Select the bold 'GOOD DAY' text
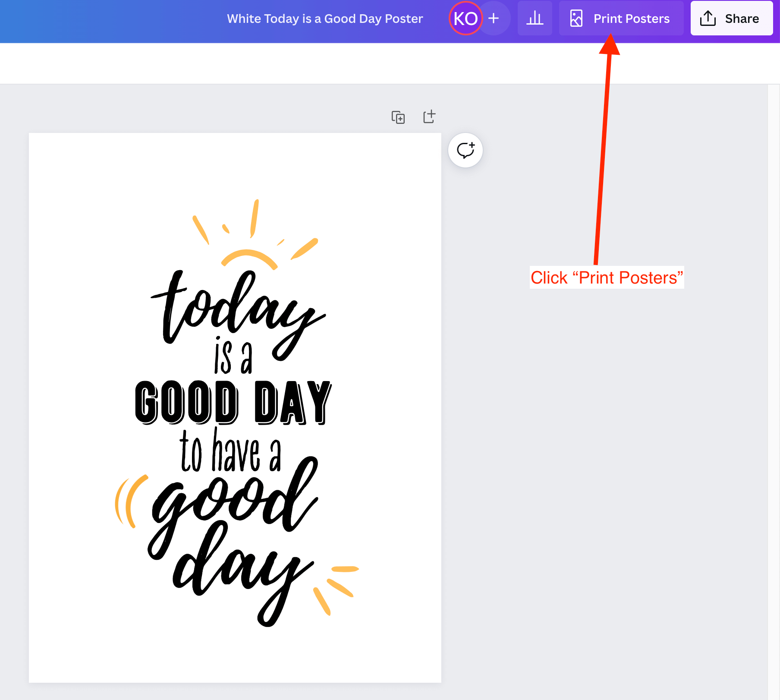780x700 pixels. [x=233, y=402]
